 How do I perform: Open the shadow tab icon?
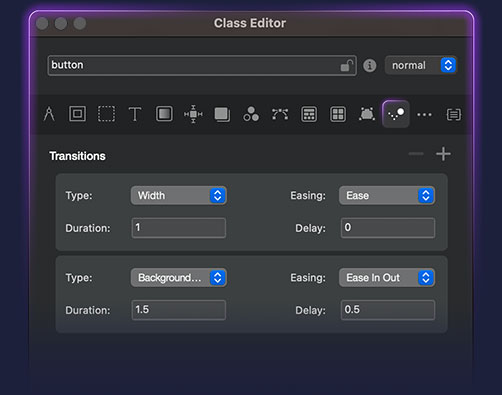(x=222, y=114)
